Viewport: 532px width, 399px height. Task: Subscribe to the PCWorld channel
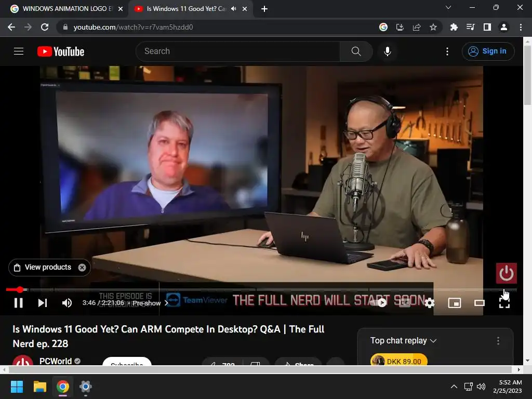click(x=127, y=361)
